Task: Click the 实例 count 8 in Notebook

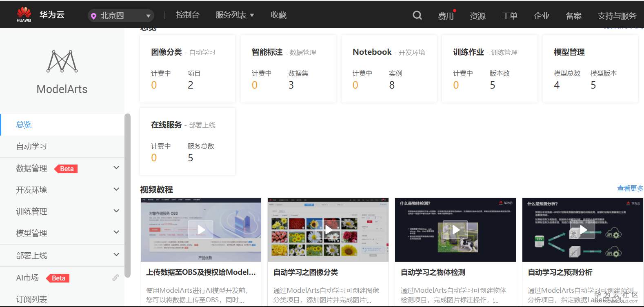Action: coord(392,85)
